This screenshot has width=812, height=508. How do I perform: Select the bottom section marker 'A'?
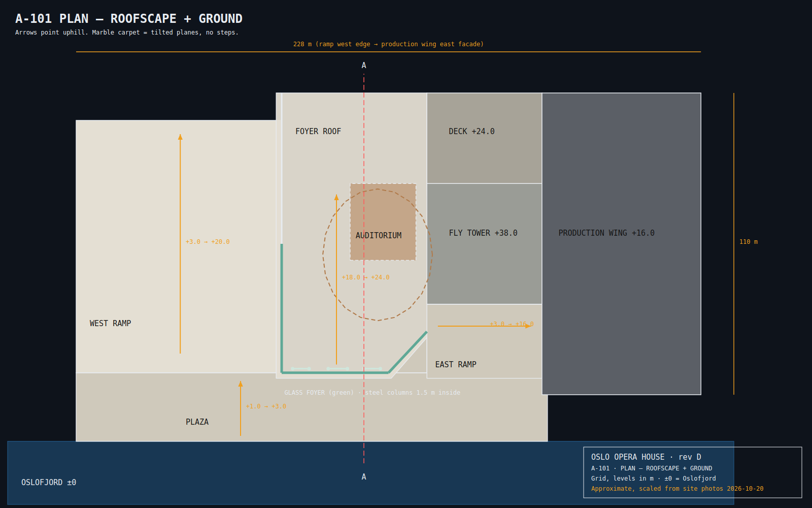[364, 477]
